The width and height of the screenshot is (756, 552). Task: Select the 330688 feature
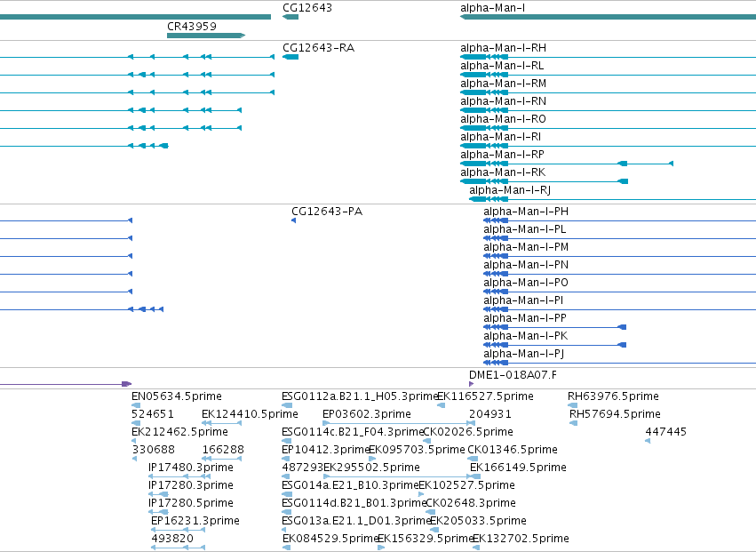pos(154,450)
